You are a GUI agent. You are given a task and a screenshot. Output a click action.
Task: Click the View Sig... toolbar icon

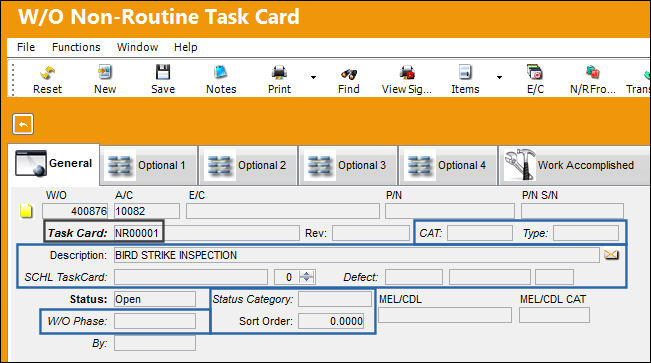pos(407,73)
